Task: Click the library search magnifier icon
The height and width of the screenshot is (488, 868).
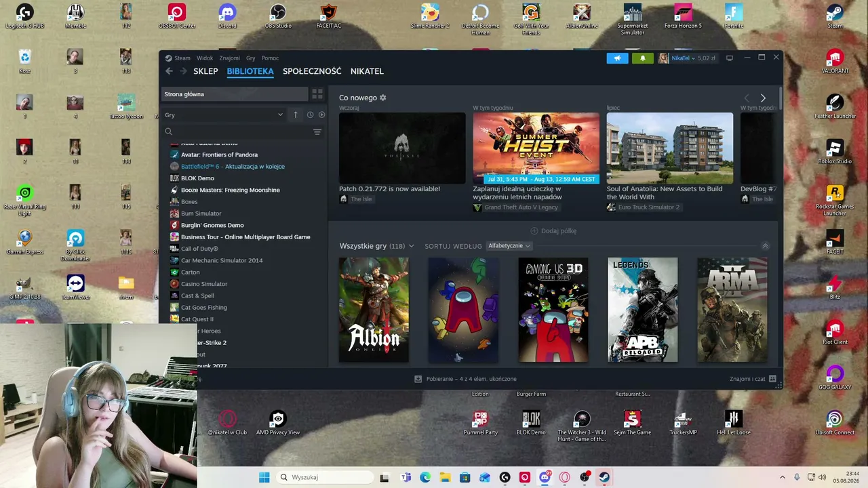Action: 169,132
